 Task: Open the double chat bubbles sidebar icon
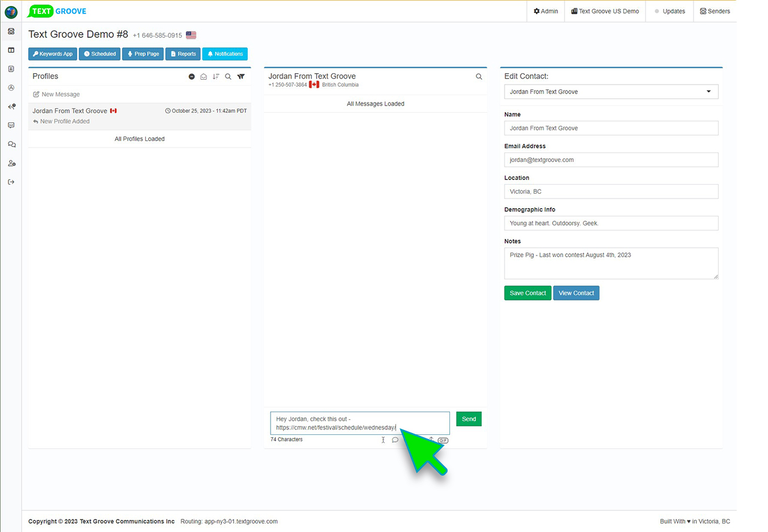tap(11, 145)
